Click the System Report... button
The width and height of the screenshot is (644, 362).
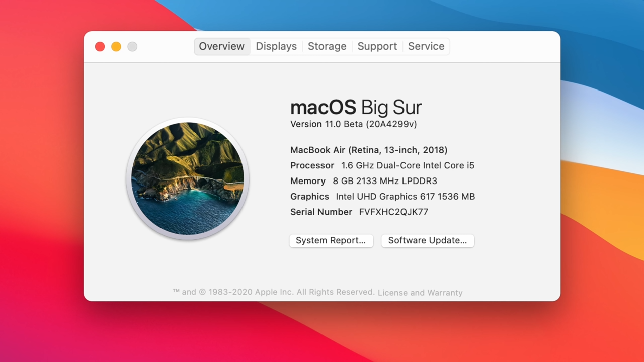(331, 240)
